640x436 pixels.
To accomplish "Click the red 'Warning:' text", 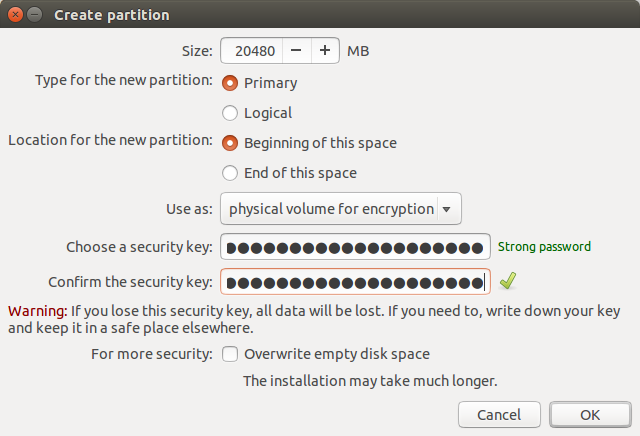I will pyautogui.click(x=36, y=311).
